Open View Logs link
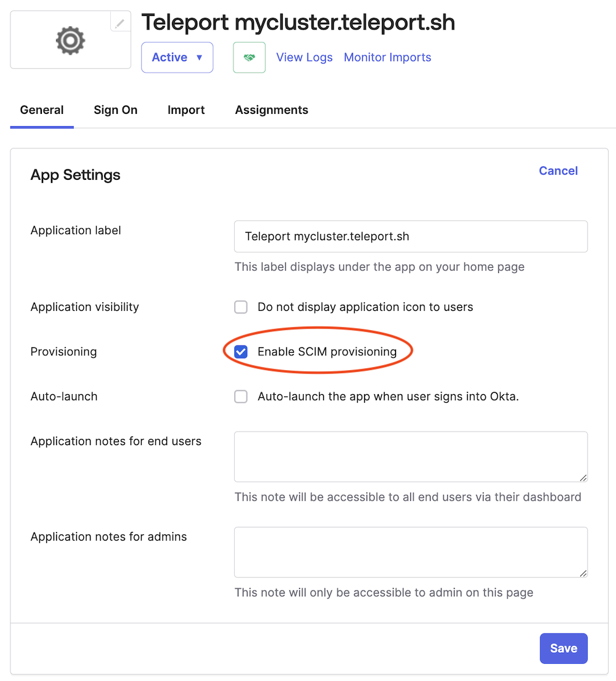Screen dimensions: 616x681 304,57
